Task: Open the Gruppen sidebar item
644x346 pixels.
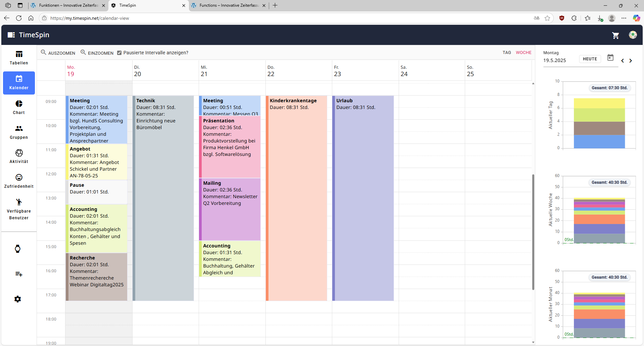Action: tap(19, 132)
